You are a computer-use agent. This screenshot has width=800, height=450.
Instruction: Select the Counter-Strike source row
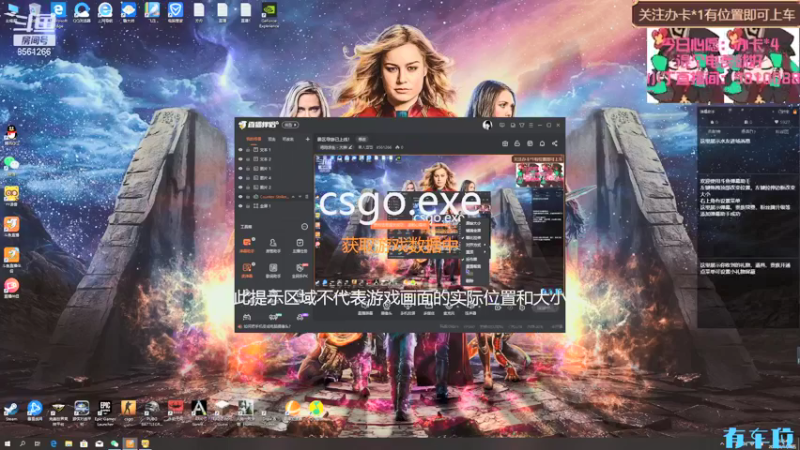pos(273,196)
